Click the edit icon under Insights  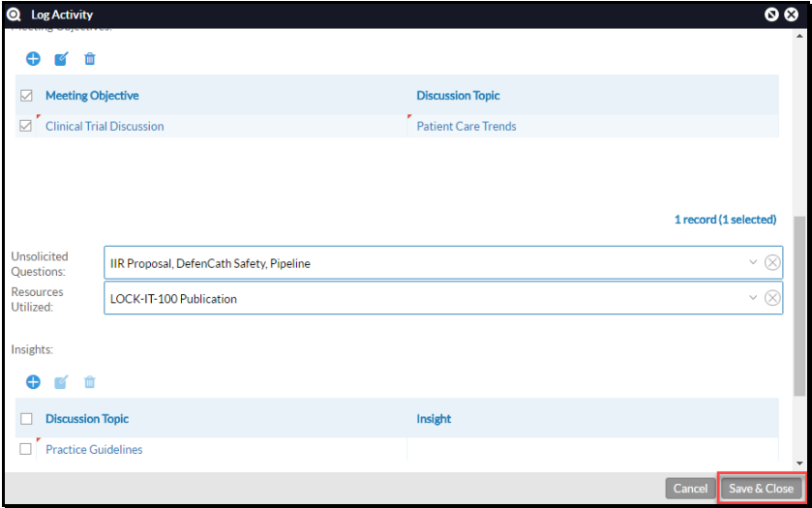click(61, 382)
